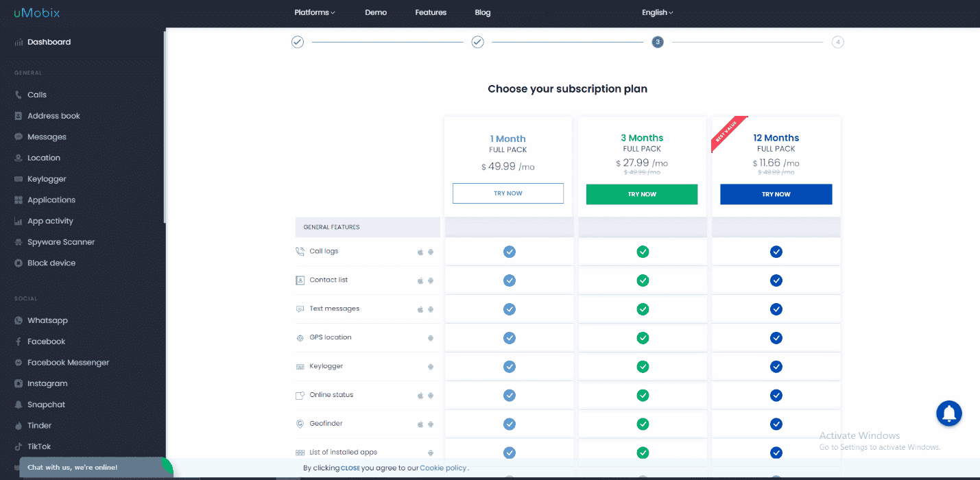Click the Contact list feature icon
Screen dimensions: 980x480
point(300,280)
